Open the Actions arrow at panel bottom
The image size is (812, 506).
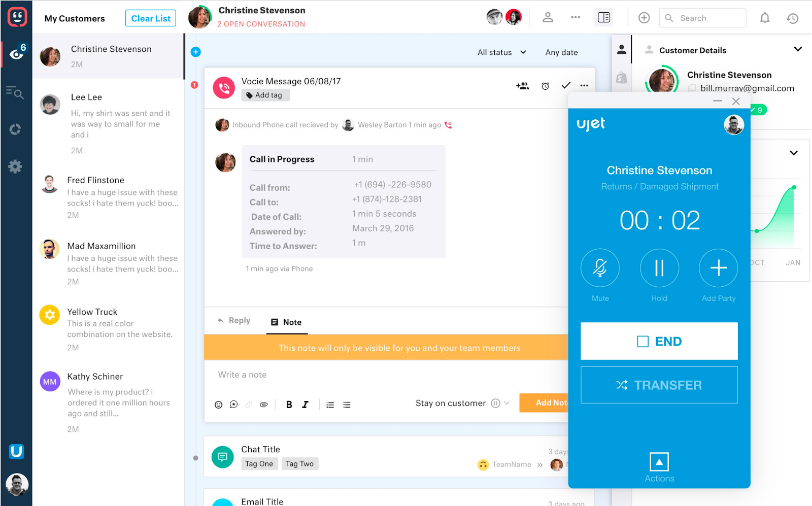[x=659, y=462]
